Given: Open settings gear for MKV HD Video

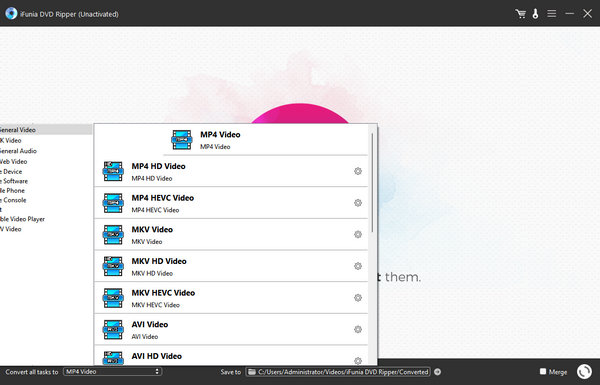Looking at the screenshot, I should point(358,266).
